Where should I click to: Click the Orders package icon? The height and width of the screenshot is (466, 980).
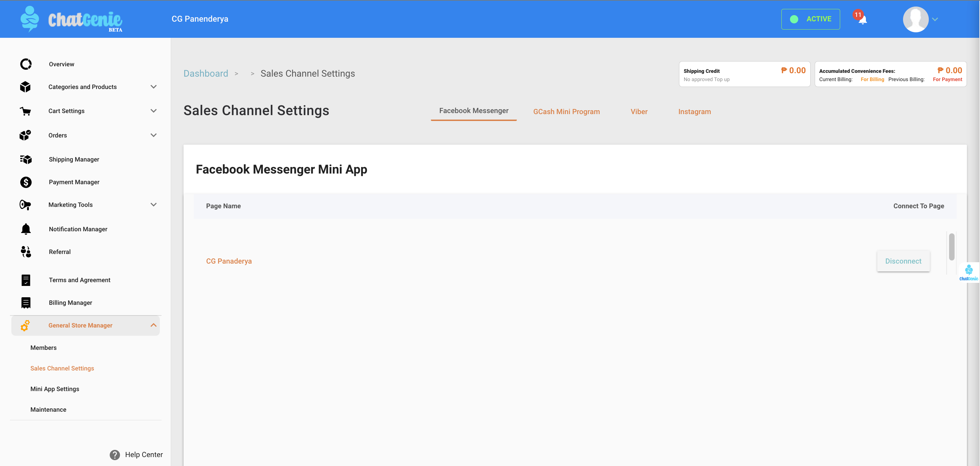[x=25, y=135]
